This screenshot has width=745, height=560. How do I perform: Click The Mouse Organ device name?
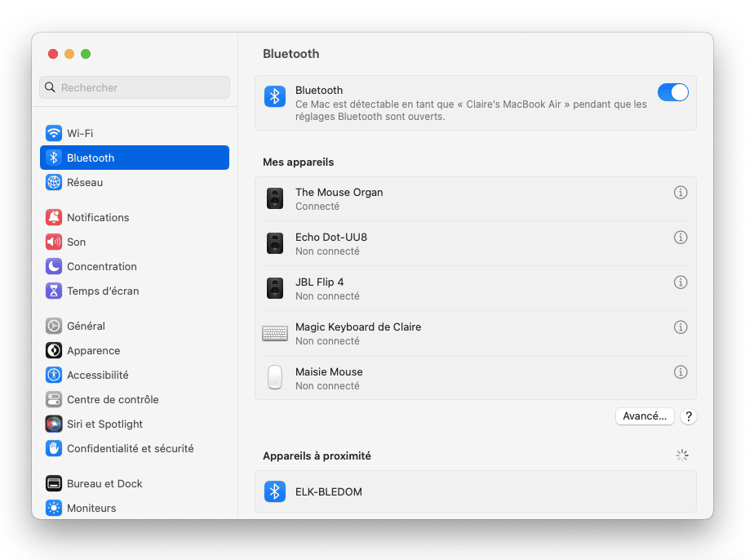click(x=339, y=192)
